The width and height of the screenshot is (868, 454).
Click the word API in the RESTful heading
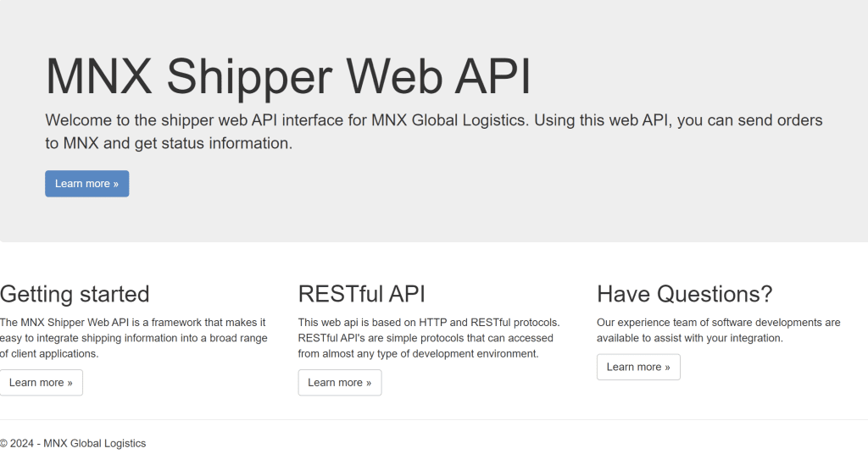coord(407,294)
